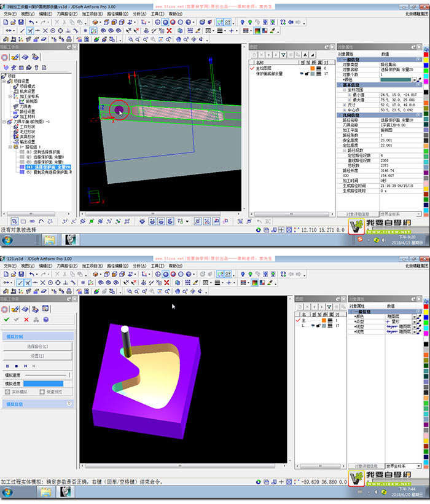Collapse the 路径组 1 tree node
The width and height of the screenshot is (430, 504).
tap(10, 147)
